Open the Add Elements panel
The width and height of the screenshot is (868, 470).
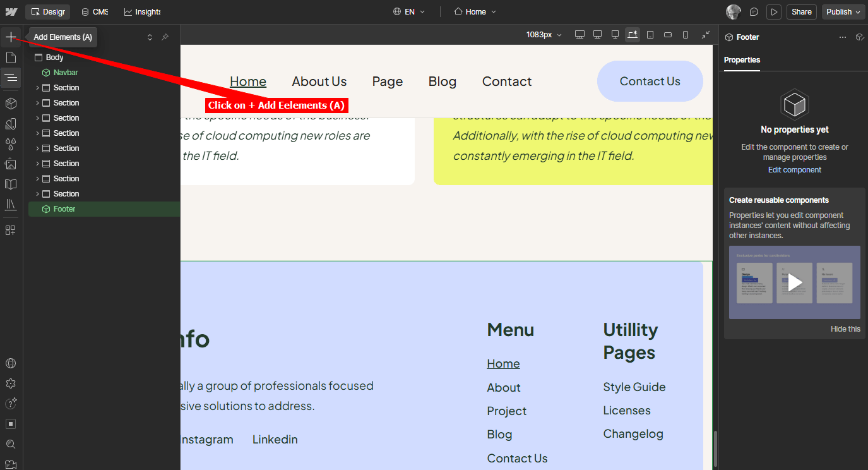tap(11, 37)
